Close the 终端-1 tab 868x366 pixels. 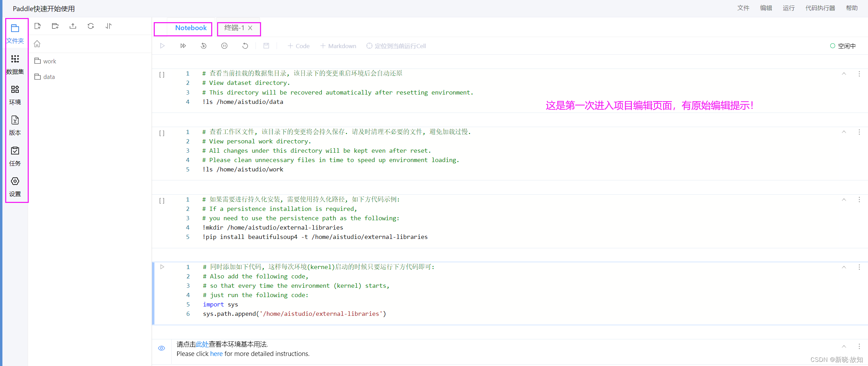click(250, 28)
